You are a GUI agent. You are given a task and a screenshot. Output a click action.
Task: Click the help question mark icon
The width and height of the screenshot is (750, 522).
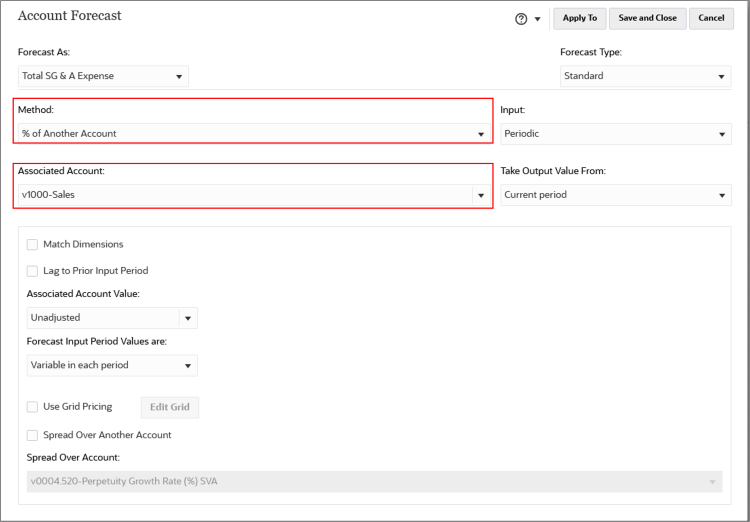[x=521, y=19]
